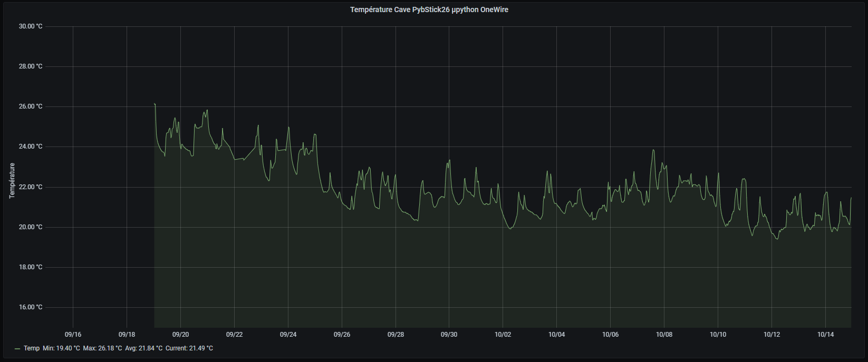Click the Current: 21.49 °C legend value
The height and width of the screenshot is (362, 868).
(189, 348)
